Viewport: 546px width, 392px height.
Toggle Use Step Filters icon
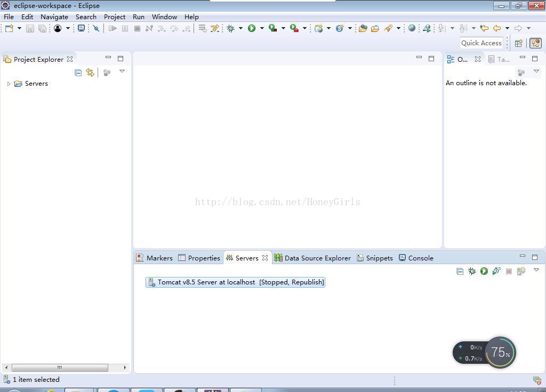(215, 28)
